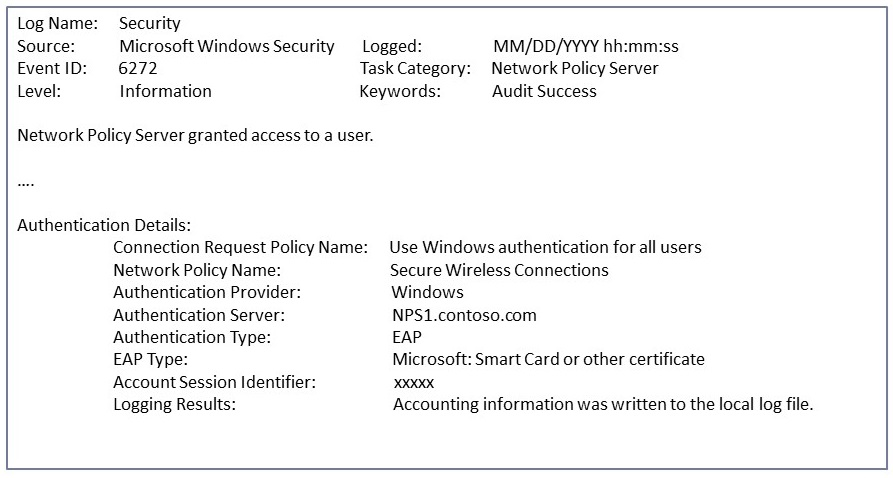Select the NPS1.contoso.com server name
Image resolution: width=893 pixels, height=478 pixels.
tap(464, 315)
